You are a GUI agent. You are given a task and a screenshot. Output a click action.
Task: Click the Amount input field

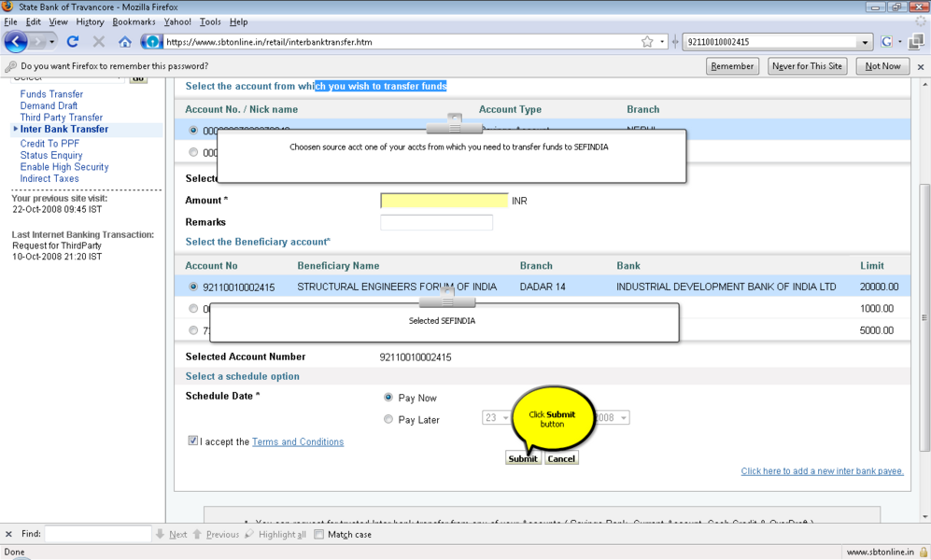pos(444,201)
